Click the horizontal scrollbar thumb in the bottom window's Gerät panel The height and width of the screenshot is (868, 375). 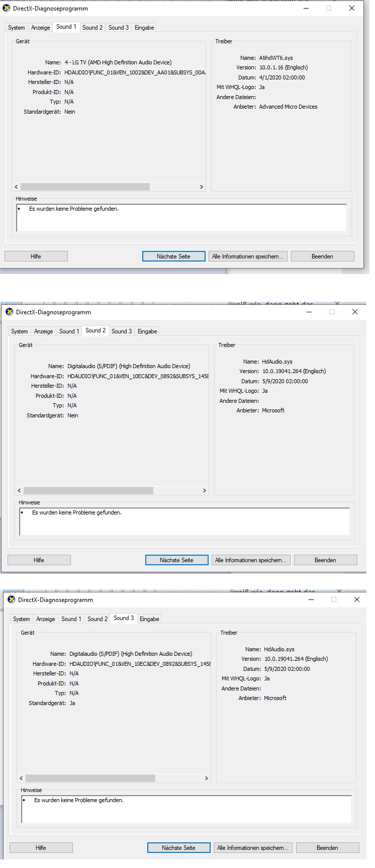click(x=90, y=778)
